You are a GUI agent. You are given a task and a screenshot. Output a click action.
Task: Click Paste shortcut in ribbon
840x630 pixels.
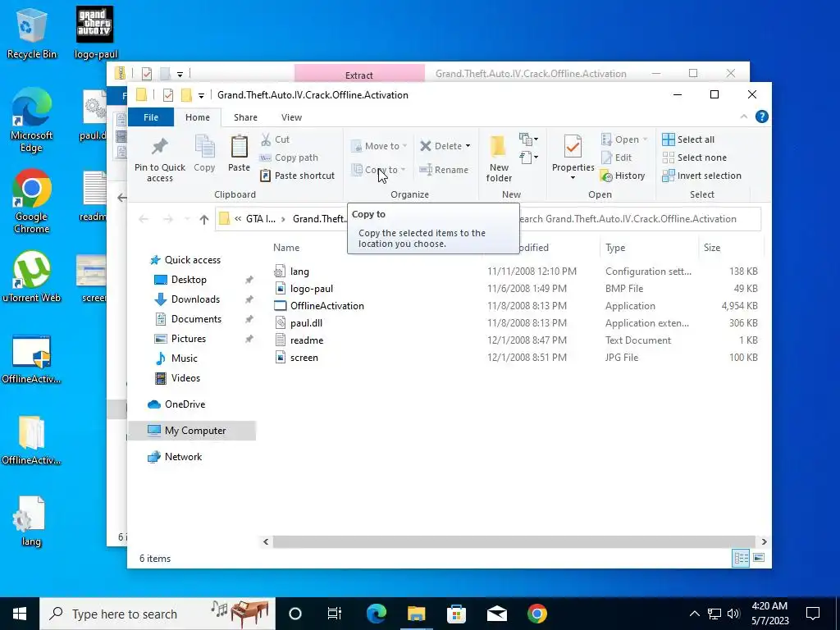coord(297,176)
